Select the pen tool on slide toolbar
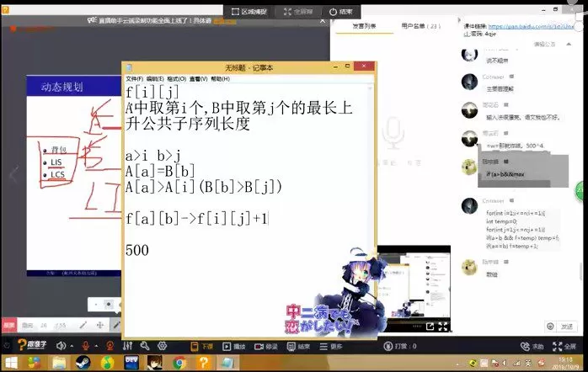This screenshot has width=588, height=372. click(83, 325)
